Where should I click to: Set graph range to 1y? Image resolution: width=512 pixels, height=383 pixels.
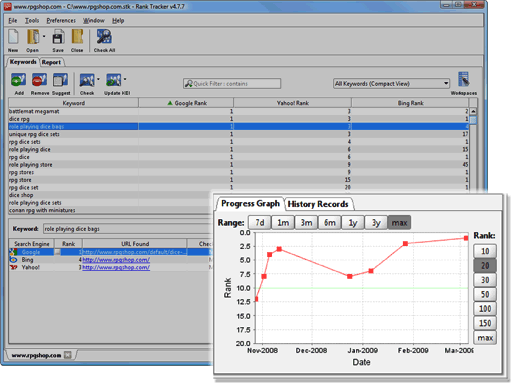pyautogui.click(x=353, y=223)
